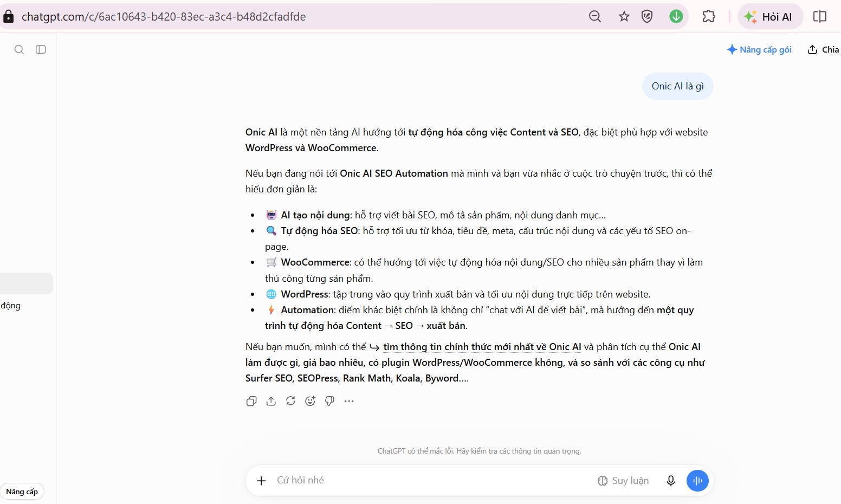Click the site lock icon in address bar
The image size is (841, 504).
[x=9, y=17]
